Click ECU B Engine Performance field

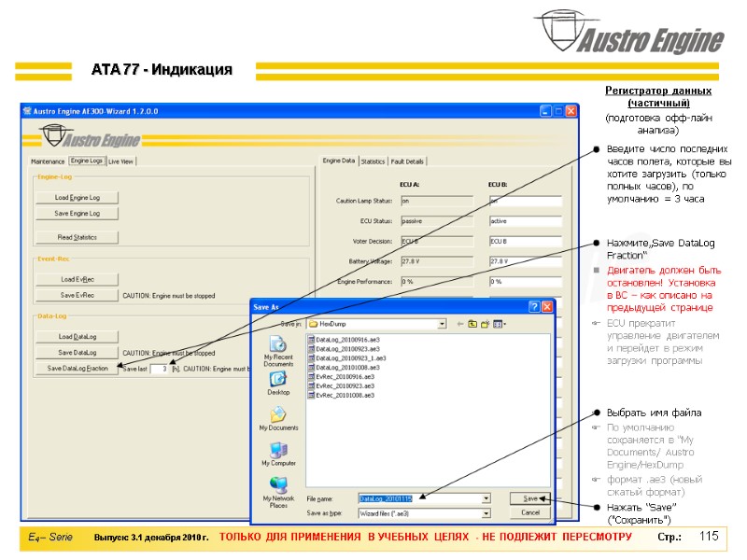526,282
